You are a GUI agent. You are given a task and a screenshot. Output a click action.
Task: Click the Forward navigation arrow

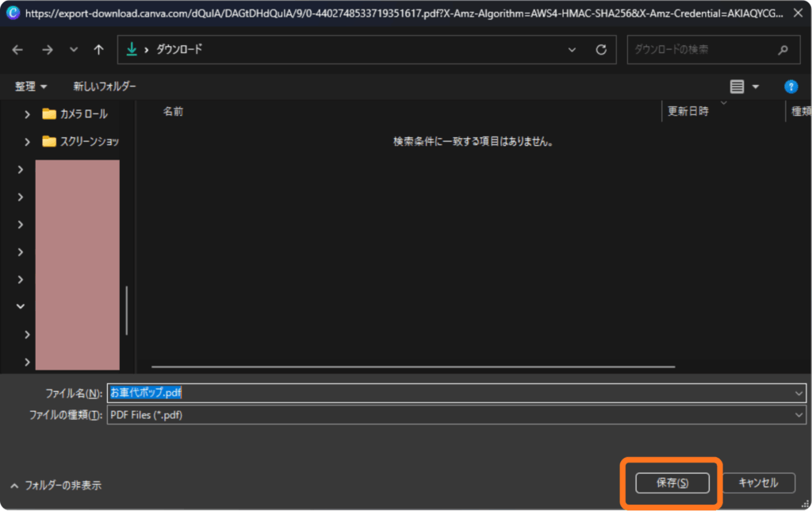pyautogui.click(x=47, y=49)
